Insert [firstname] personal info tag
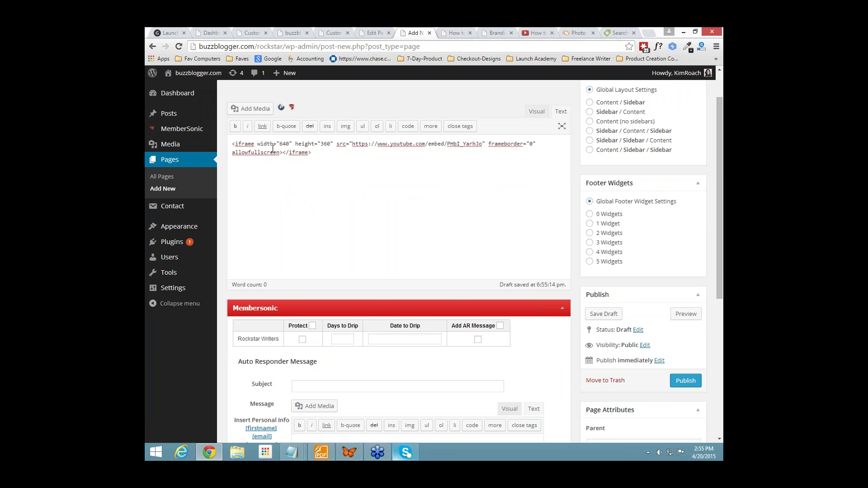The width and height of the screenshot is (868, 488). coord(261,428)
